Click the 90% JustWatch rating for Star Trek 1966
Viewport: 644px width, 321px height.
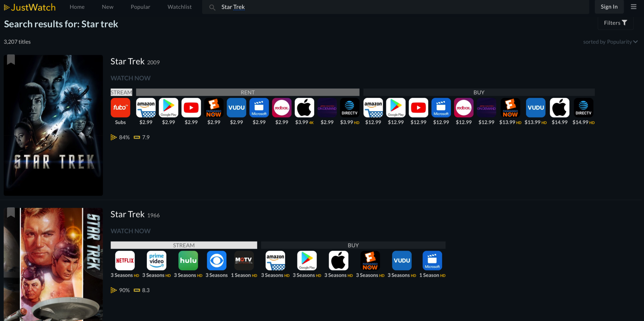coord(120,290)
